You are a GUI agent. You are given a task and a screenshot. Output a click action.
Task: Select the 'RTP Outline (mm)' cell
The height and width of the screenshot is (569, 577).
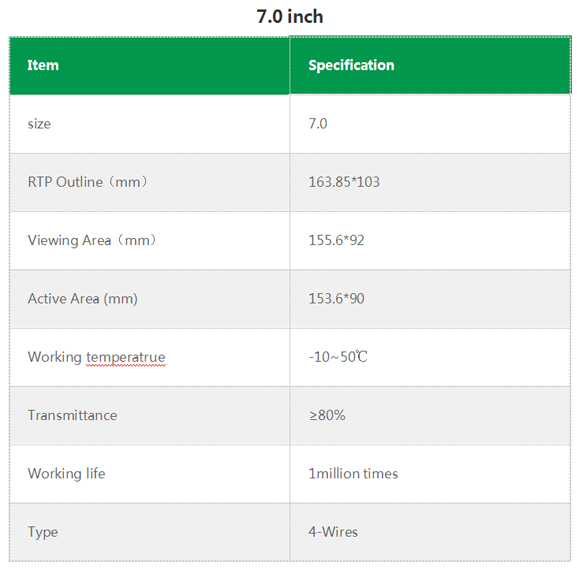[x=149, y=182]
